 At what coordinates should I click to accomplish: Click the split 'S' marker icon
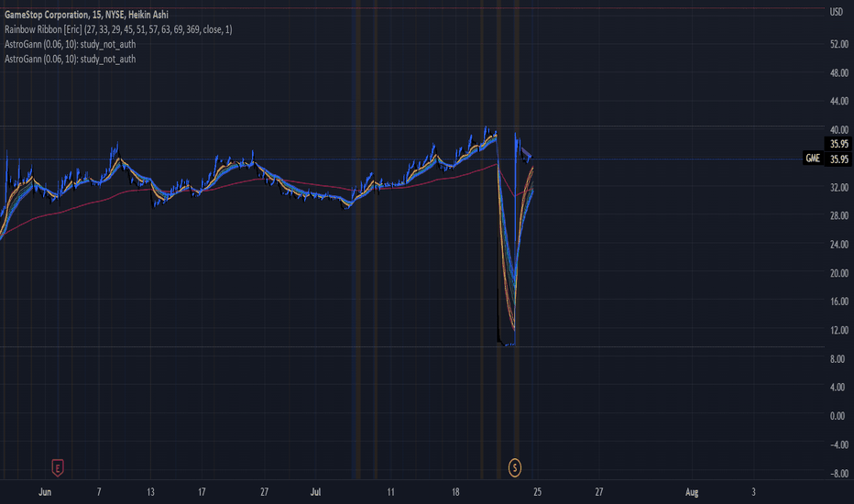(x=515, y=467)
